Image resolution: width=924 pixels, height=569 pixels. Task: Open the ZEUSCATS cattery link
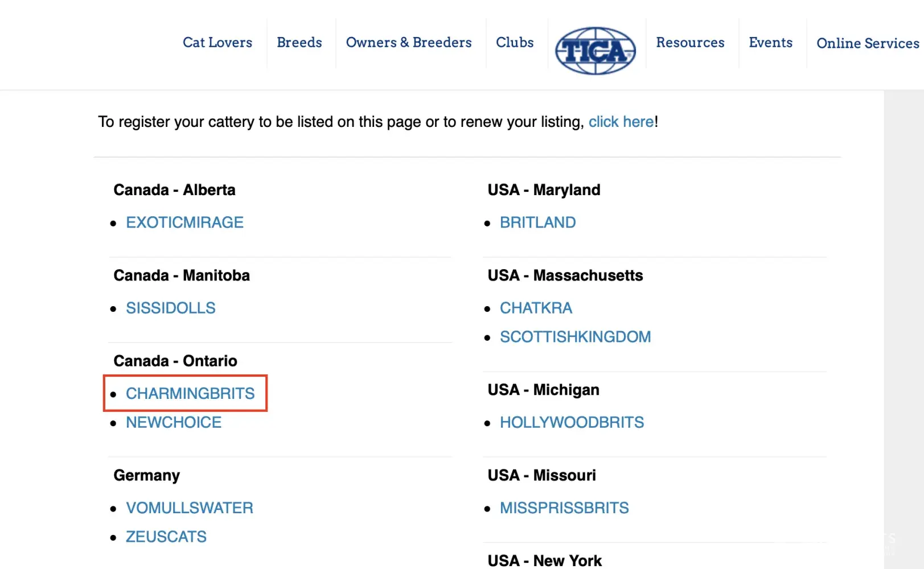(x=166, y=537)
